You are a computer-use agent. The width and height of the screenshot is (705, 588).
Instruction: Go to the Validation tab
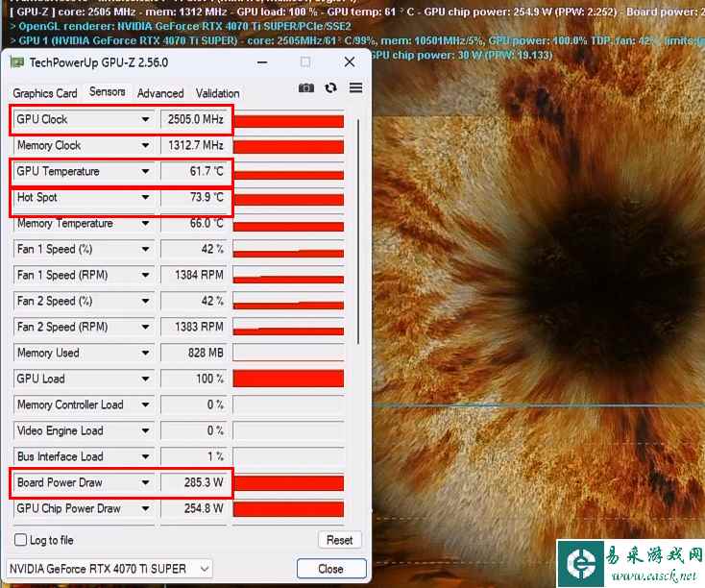218,93
